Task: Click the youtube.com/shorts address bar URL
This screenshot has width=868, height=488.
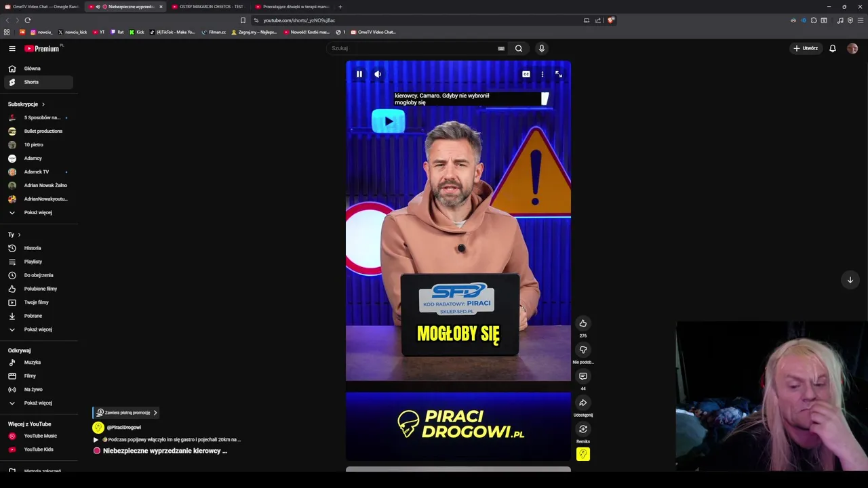Action: (x=299, y=20)
